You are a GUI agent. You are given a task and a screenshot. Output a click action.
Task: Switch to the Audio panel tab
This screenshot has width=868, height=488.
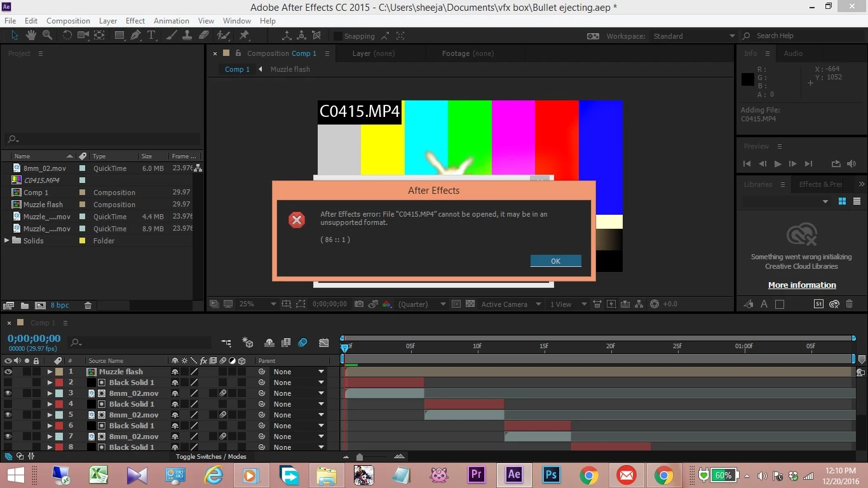click(793, 53)
